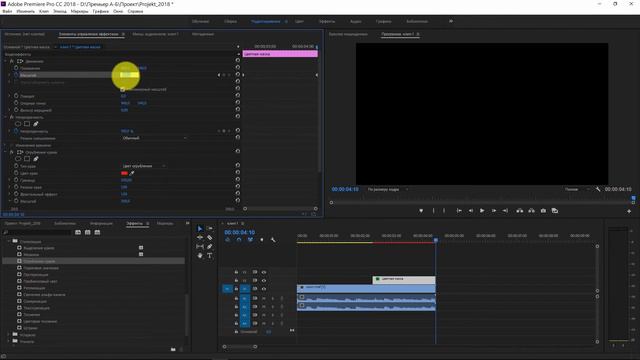Click Go to Out point button

(505, 211)
